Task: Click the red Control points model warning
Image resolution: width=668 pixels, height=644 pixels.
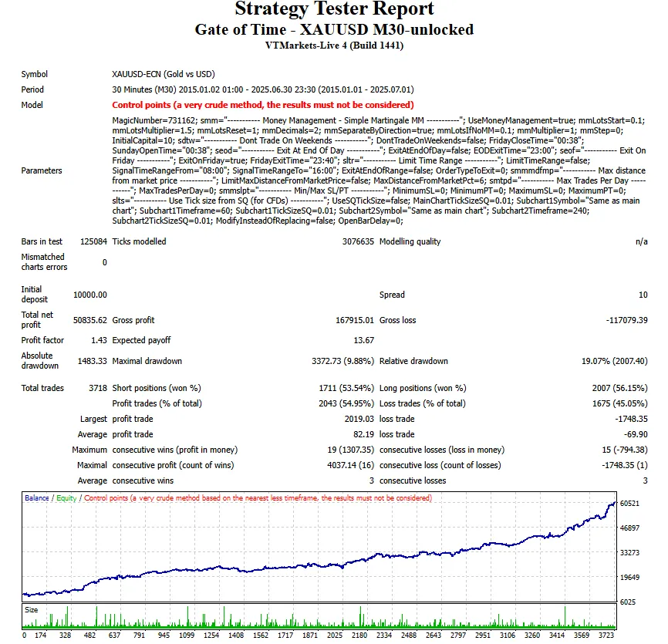Action: [x=263, y=105]
